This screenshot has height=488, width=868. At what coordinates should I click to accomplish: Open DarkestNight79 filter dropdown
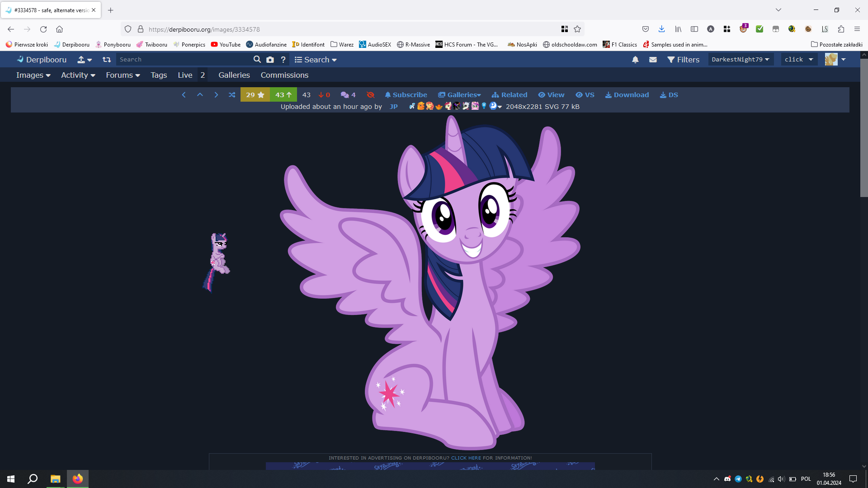tap(741, 60)
